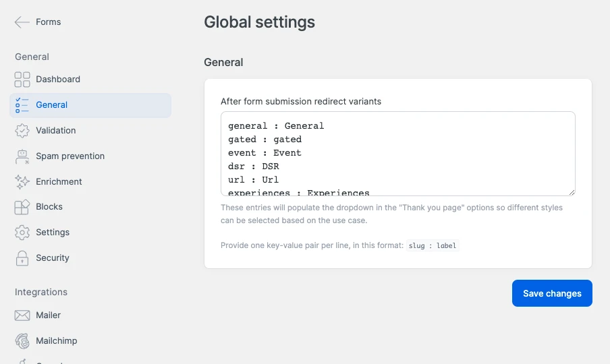
Task: Open Enrichment via its sparkle icon
Action: tap(22, 182)
